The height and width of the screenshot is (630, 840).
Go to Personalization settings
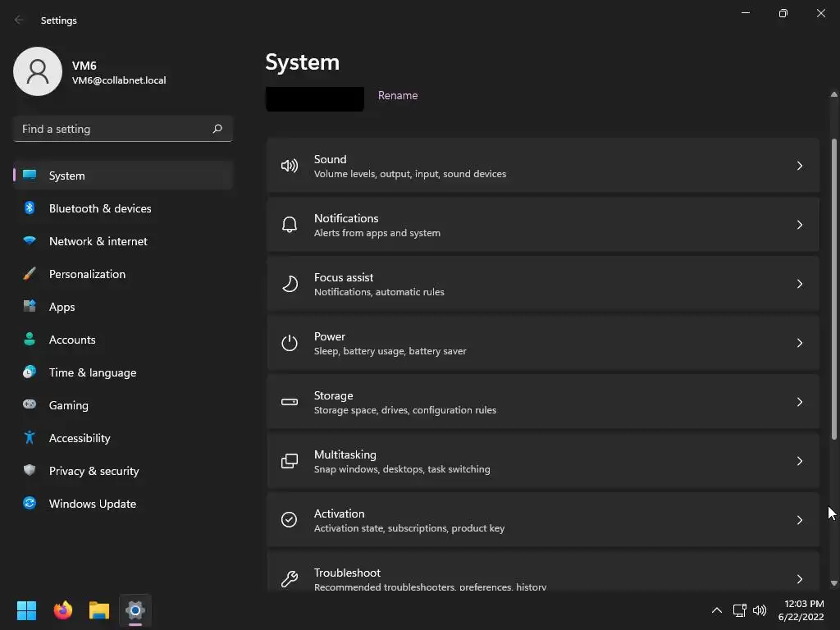(87, 274)
